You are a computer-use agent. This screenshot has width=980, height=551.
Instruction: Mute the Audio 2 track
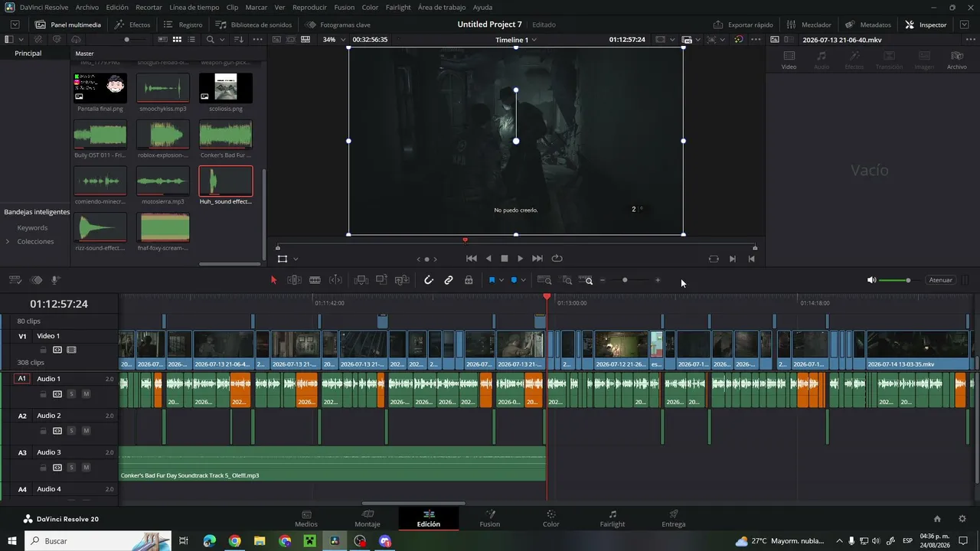(x=86, y=431)
